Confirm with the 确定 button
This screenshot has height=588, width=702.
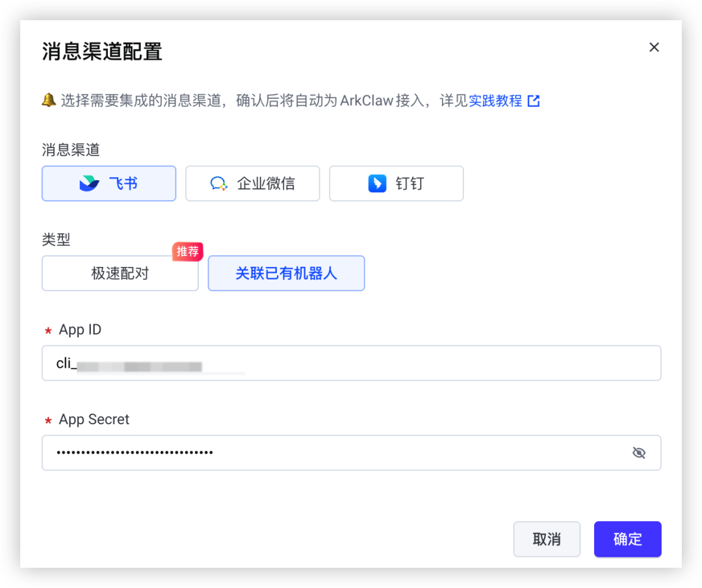point(628,539)
